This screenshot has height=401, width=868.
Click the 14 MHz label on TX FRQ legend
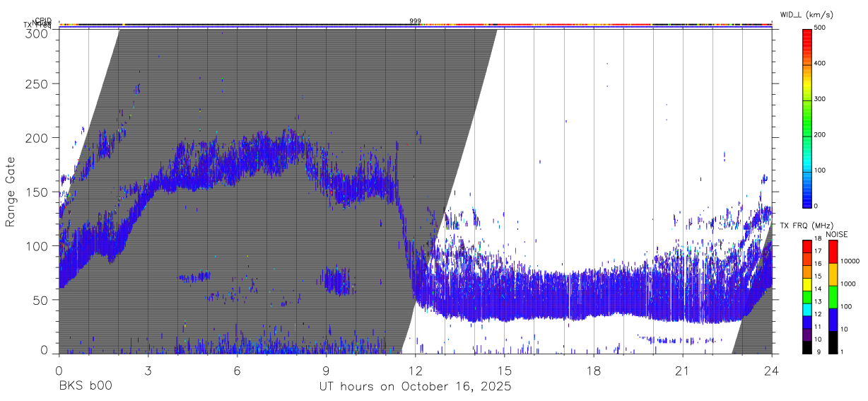[x=819, y=289]
